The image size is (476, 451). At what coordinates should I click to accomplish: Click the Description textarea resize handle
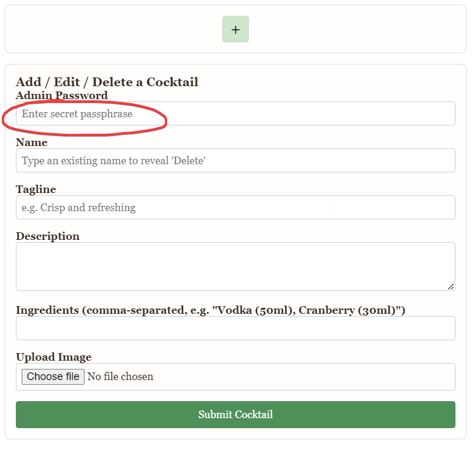click(x=451, y=287)
